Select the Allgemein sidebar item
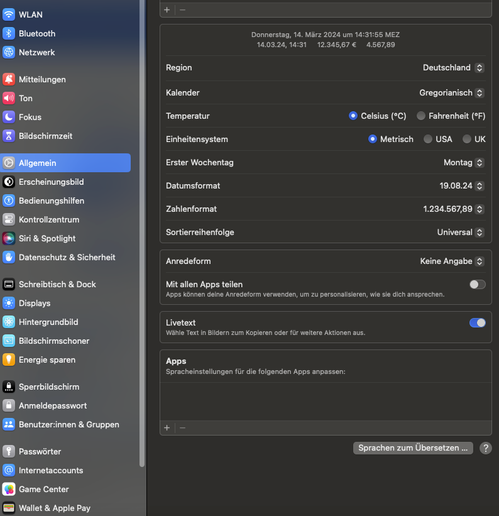499x516 pixels. tap(66, 163)
